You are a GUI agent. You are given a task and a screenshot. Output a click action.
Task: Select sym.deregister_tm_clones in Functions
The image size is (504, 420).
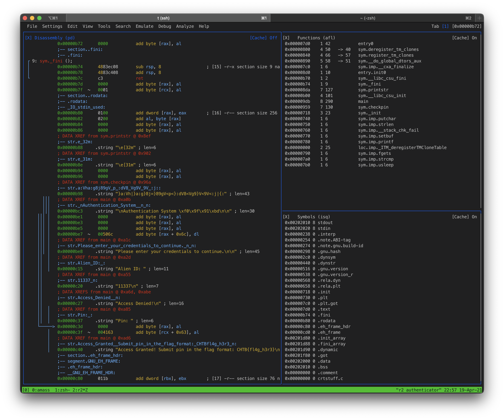tap(352, 49)
